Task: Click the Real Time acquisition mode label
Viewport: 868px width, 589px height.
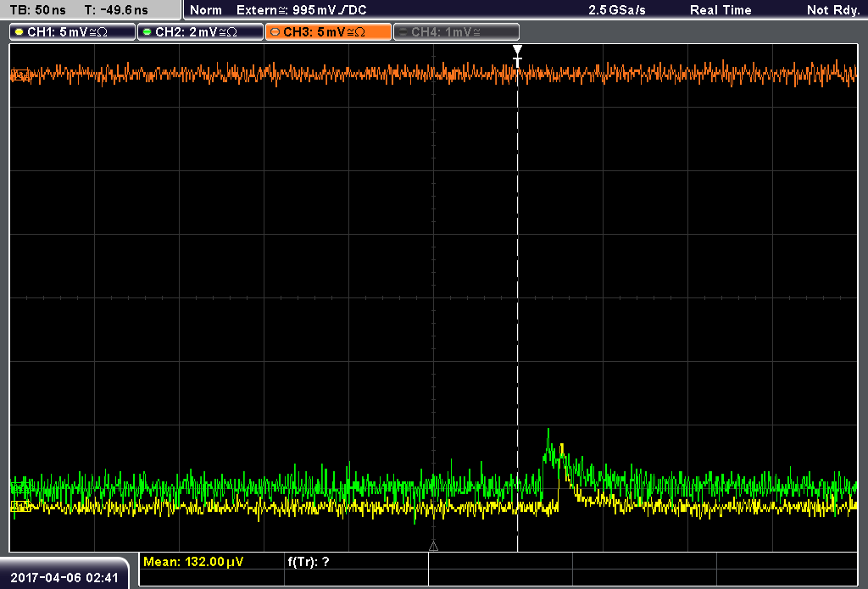Action: click(x=721, y=10)
